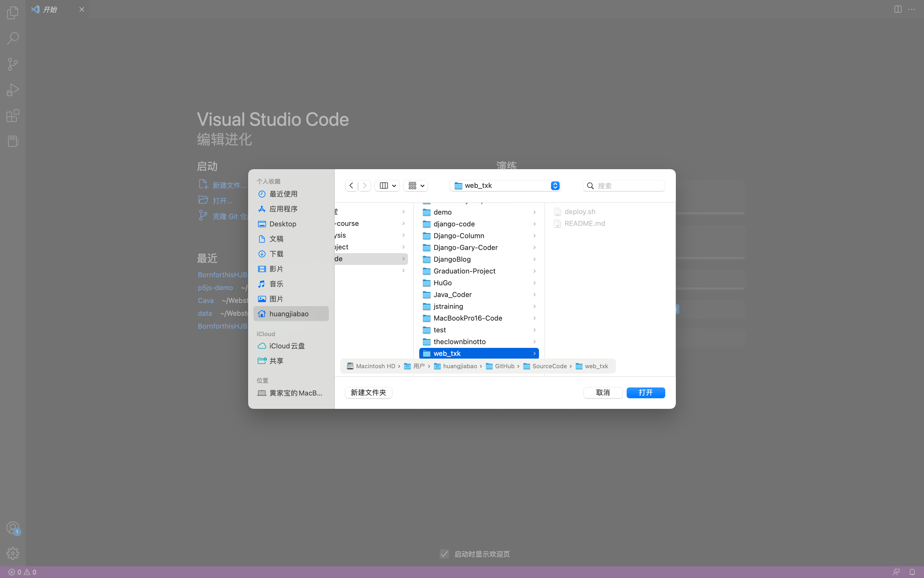
Task: Select the Django-Column folder
Action: point(479,236)
